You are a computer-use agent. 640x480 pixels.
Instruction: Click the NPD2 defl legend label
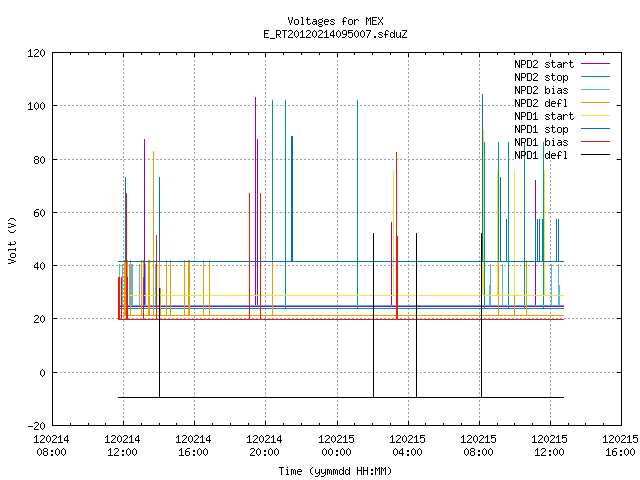pyautogui.click(x=541, y=103)
